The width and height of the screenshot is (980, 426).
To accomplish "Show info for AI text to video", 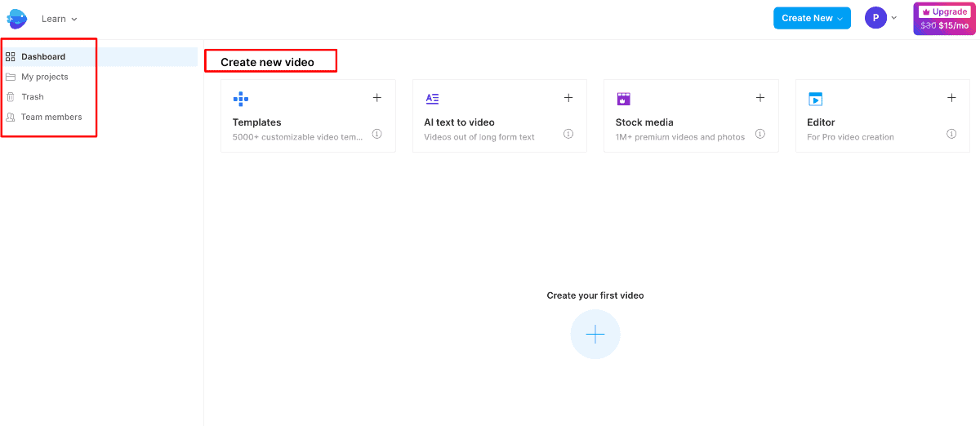I will [568, 134].
